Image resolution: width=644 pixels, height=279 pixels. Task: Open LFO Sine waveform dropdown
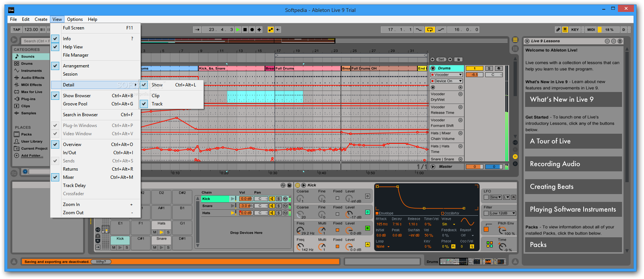[495, 197]
